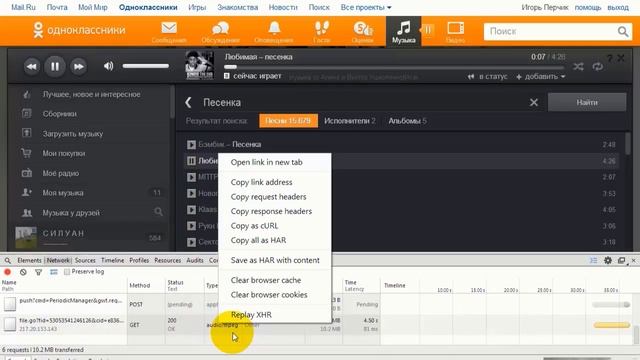Choose Copy all as HAR
Viewport: 640px width, 360px height.
point(275,240)
